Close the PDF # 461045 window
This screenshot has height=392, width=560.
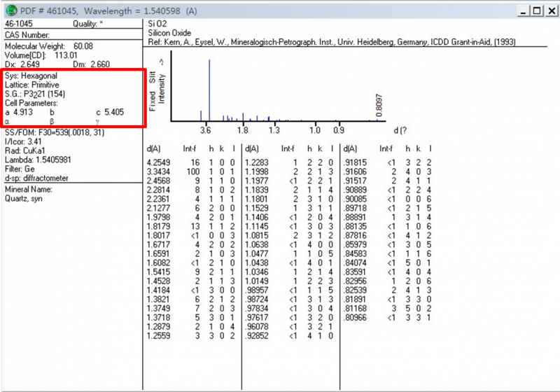pyautogui.click(x=552, y=10)
